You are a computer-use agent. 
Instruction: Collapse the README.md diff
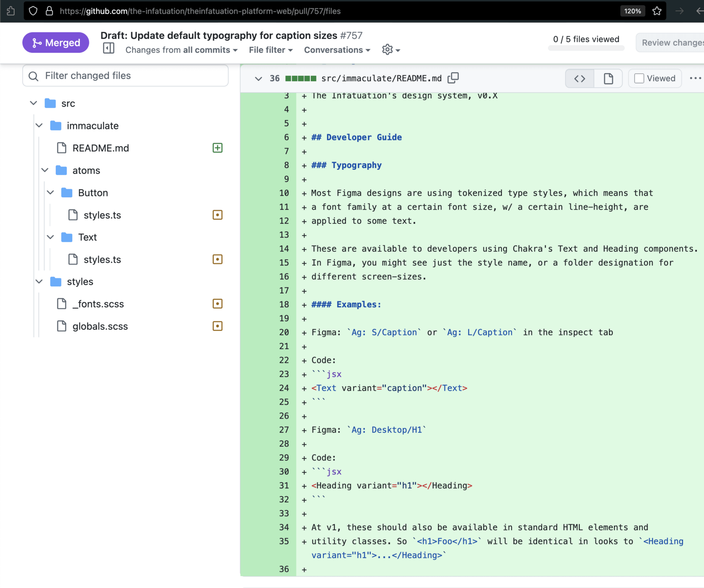pos(258,78)
